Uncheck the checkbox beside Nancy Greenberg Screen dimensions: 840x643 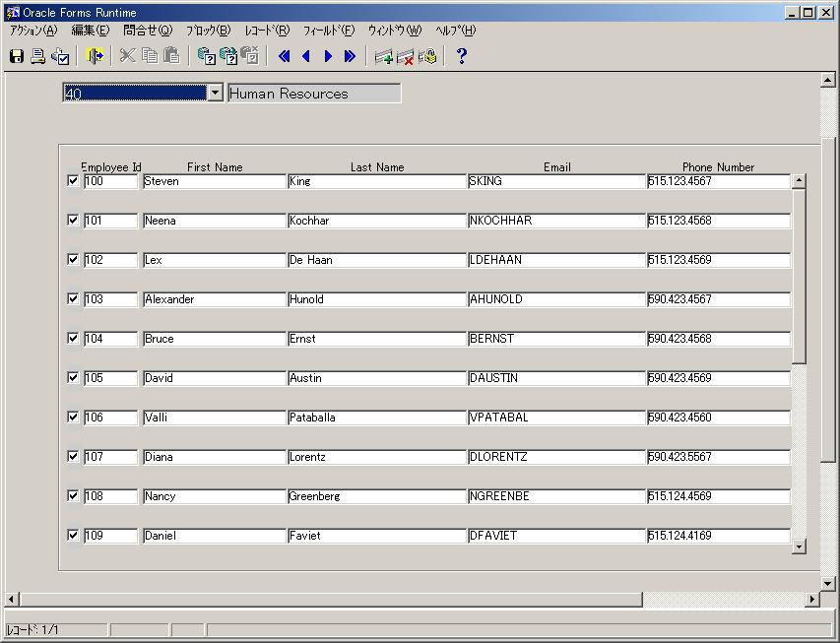(74, 495)
